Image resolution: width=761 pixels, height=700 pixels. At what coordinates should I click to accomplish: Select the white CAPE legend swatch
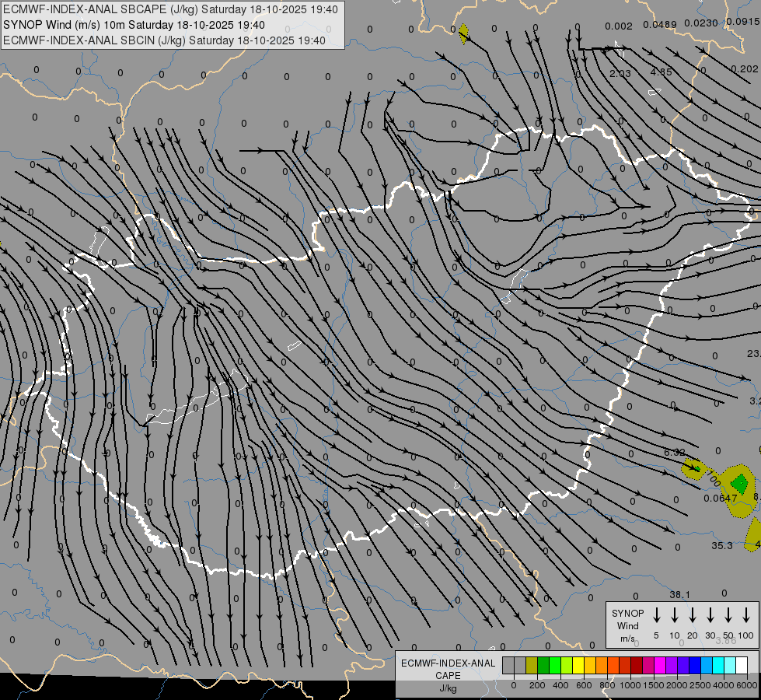point(742,665)
